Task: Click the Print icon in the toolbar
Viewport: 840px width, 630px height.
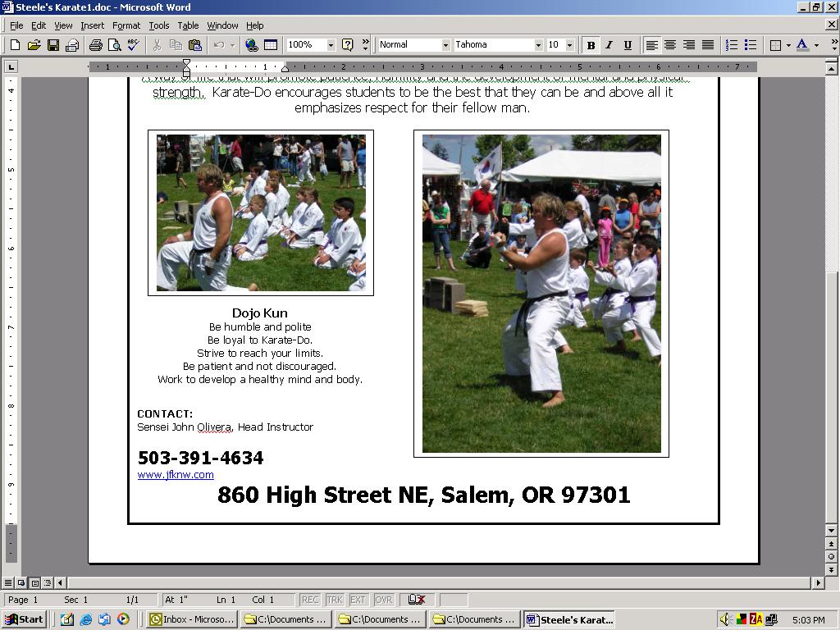Action: point(95,45)
